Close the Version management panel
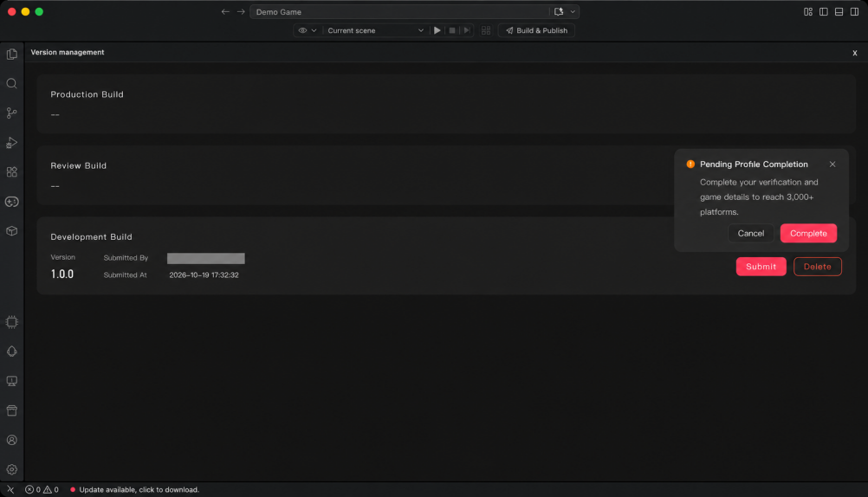Viewport: 868px width, 497px height. [855, 53]
